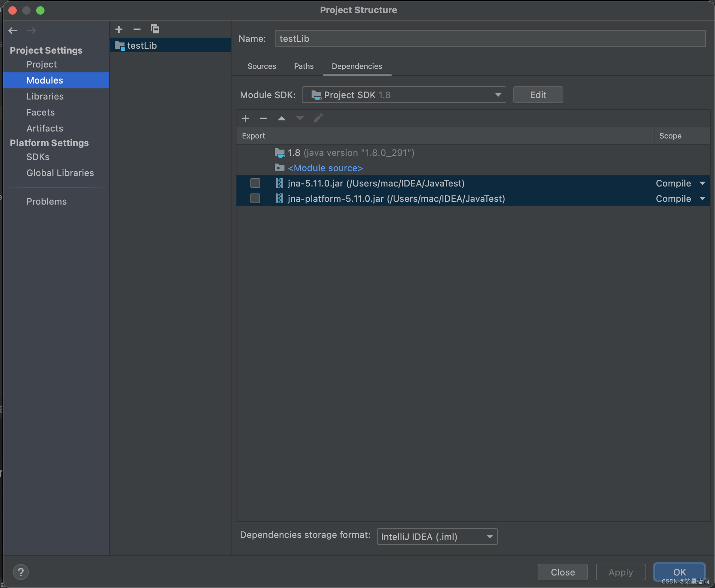Click the add dependency icon
This screenshot has width=715, height=588.
pos(245,118)
